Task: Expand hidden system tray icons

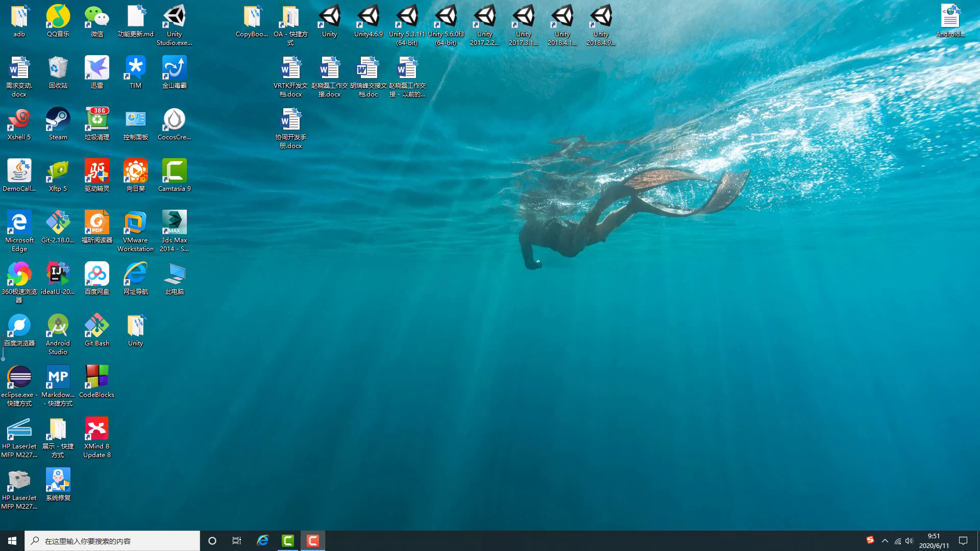Action: click(885, 541)
